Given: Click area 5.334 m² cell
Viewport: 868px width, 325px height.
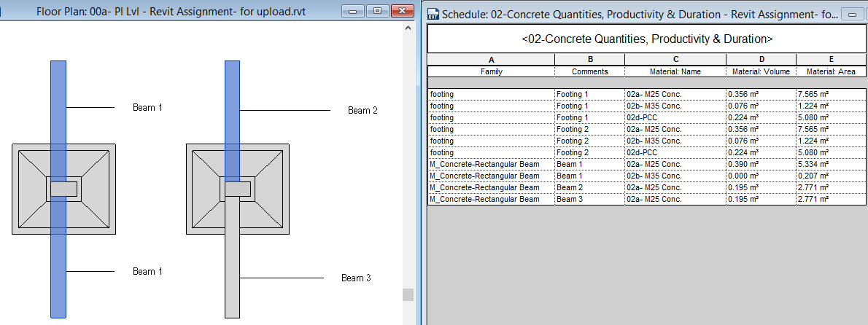Looking at the screenshot, I should pos(832,164).
